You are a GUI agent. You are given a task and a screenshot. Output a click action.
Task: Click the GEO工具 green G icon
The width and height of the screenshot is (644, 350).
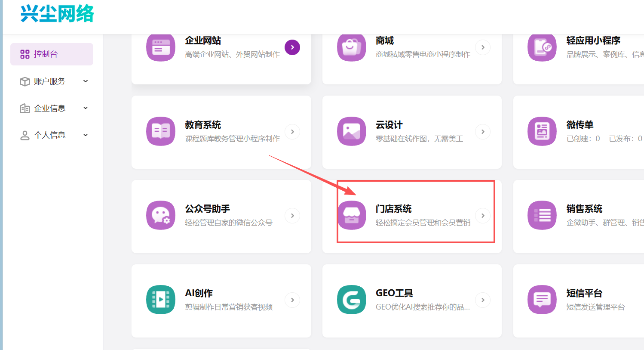point(352,300)
